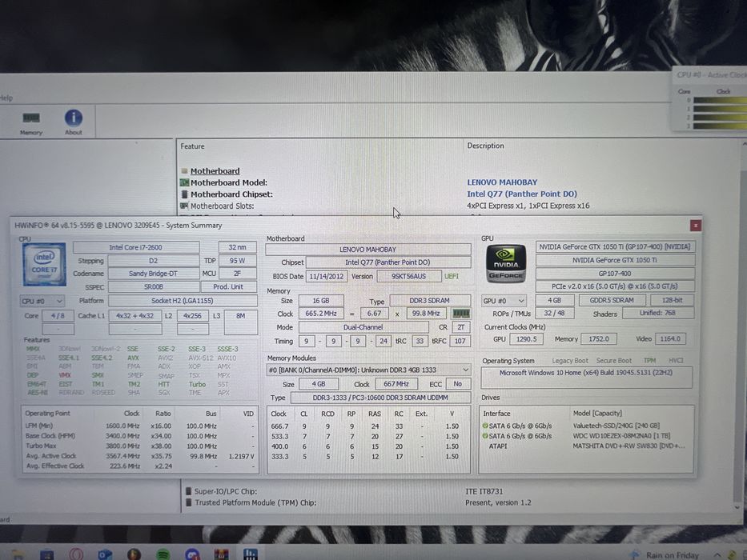Expand the memory module BANK 0 dropdown
The image size is (747, 560).
click(x=368, y=370)
